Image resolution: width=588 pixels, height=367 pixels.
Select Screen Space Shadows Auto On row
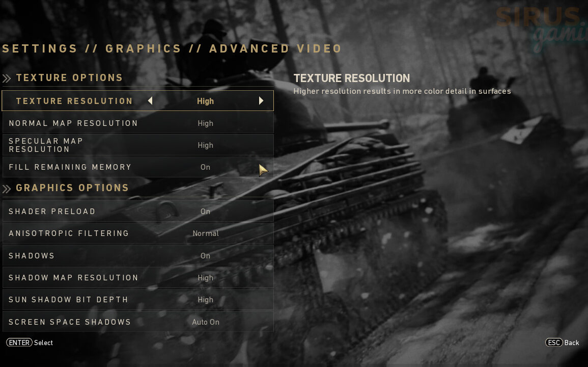(x=138, y=322)
